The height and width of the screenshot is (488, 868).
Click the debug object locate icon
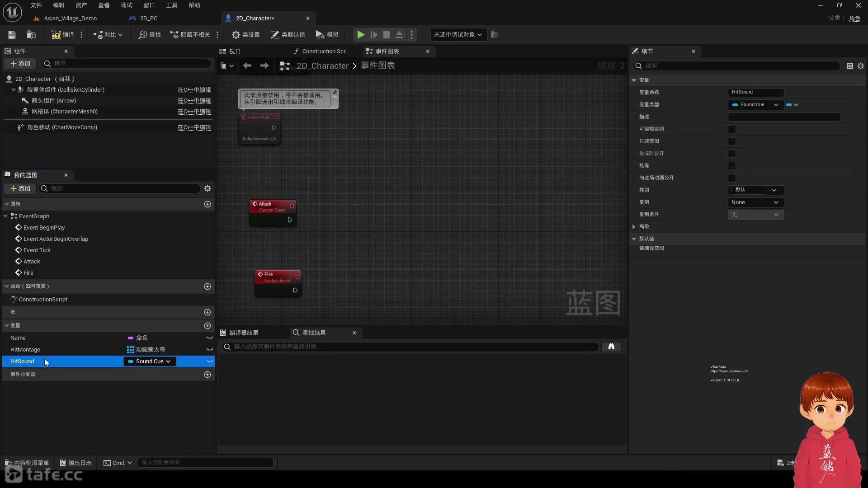pyautogui.click(x=495, y=35)
